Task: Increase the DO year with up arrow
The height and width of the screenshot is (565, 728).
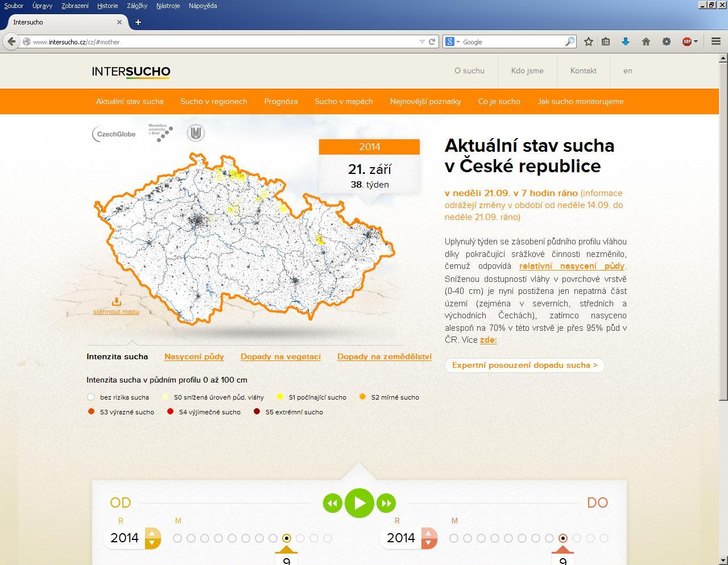Action: pos(428,533)
